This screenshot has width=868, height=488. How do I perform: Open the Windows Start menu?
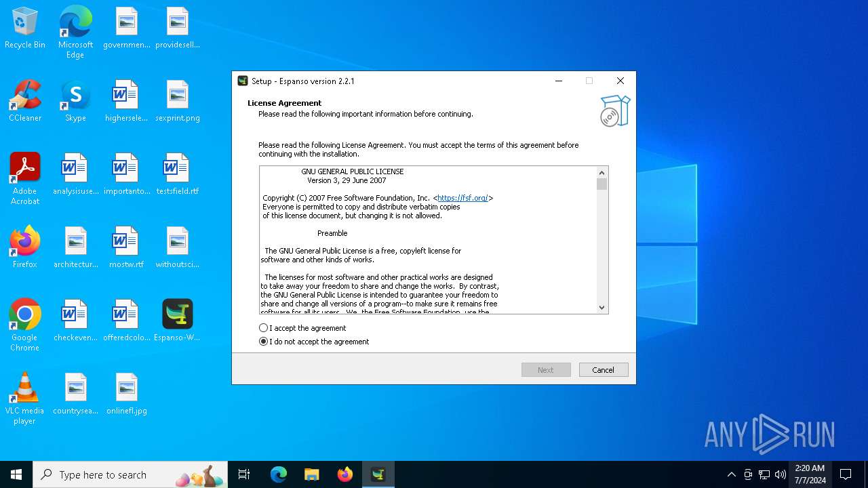[16, 474]
